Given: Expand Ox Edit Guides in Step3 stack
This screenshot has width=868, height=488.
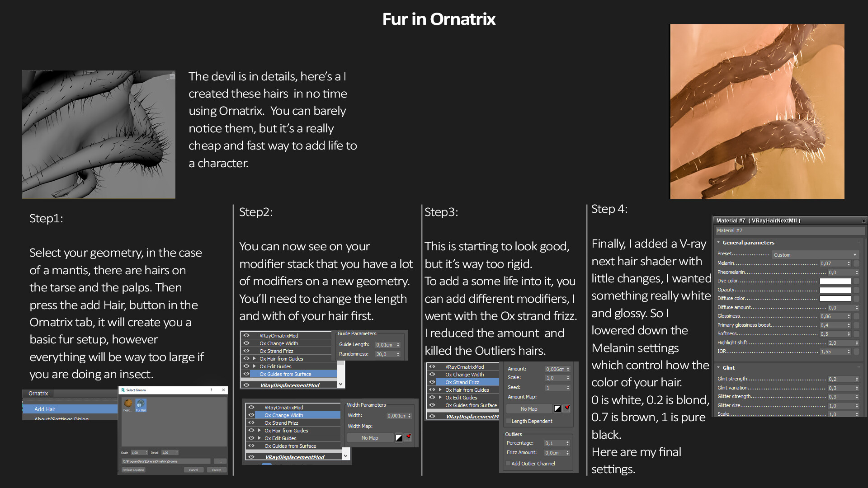Looking at the screenshot, I should pyautogui.click(x=440, y=398).
